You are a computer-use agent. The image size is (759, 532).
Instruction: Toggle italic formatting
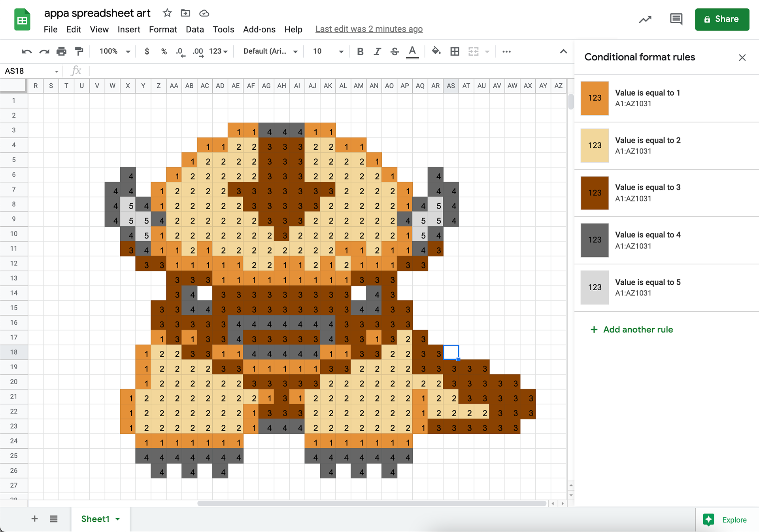pyautogui.click(x=377, y=51)
